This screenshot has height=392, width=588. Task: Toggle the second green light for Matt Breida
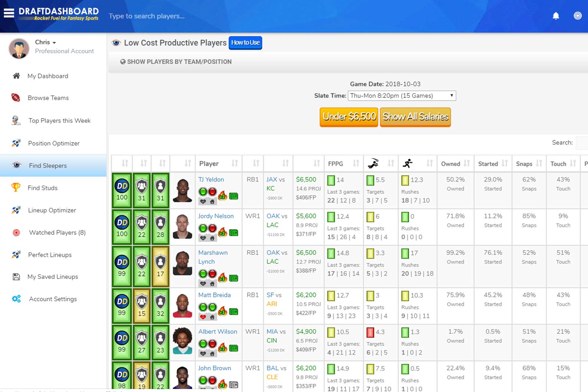coord(212,307)
